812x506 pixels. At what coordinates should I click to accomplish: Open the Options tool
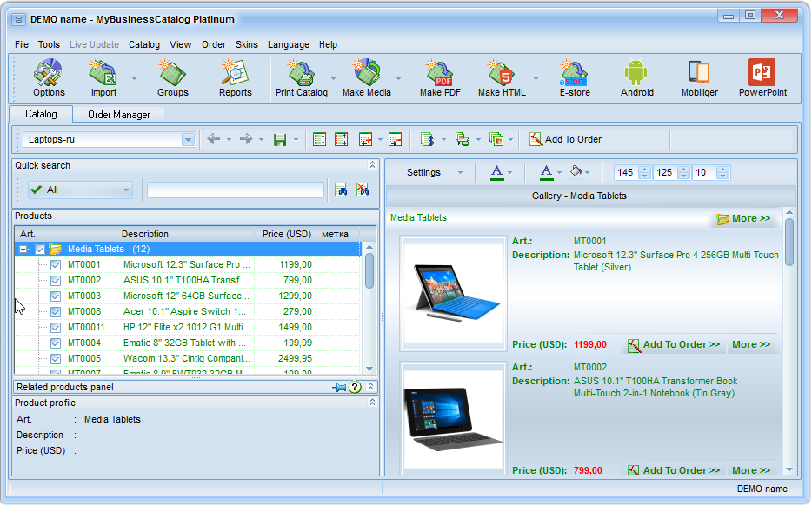tap(49, 78)
